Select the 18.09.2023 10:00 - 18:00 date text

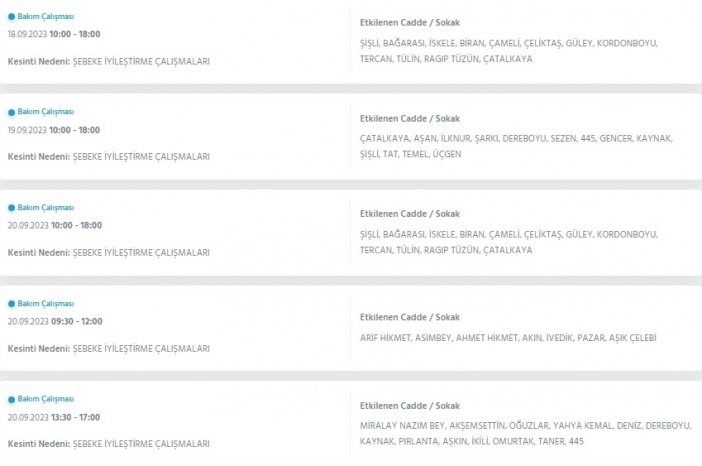[54, 34]
